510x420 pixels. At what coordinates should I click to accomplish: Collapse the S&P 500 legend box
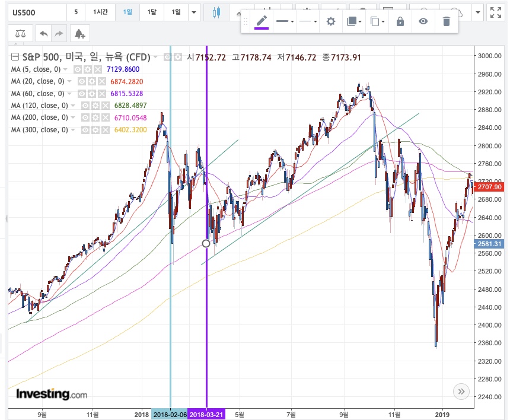(x=15, y=57)
